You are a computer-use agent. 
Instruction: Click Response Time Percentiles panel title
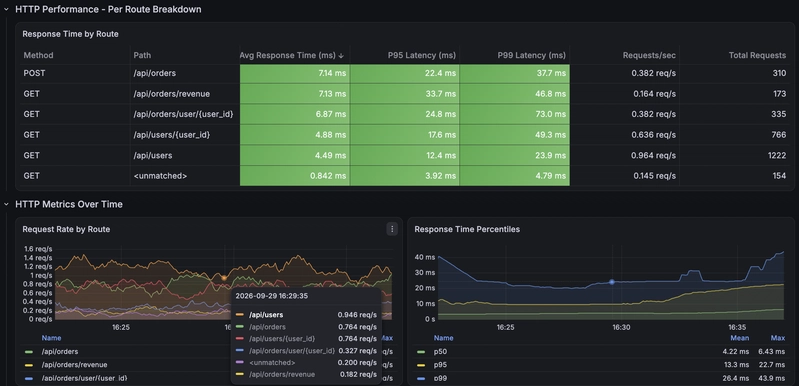click(x=467, y=229)
